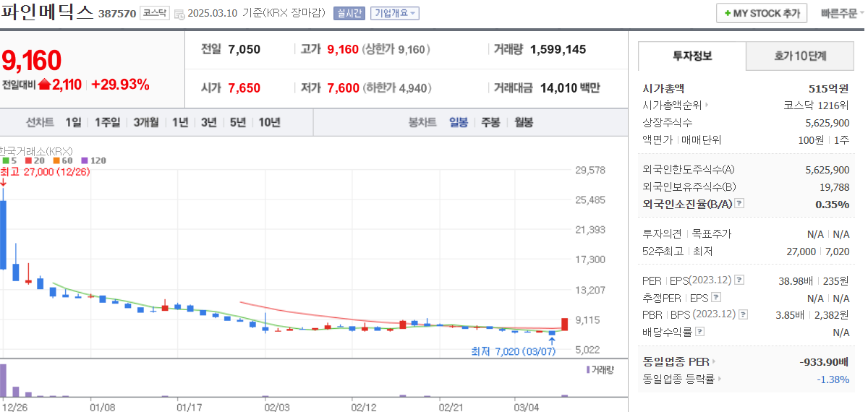
Task: Add stock via MY STOCK 추가 button
Action: [761, 13]
